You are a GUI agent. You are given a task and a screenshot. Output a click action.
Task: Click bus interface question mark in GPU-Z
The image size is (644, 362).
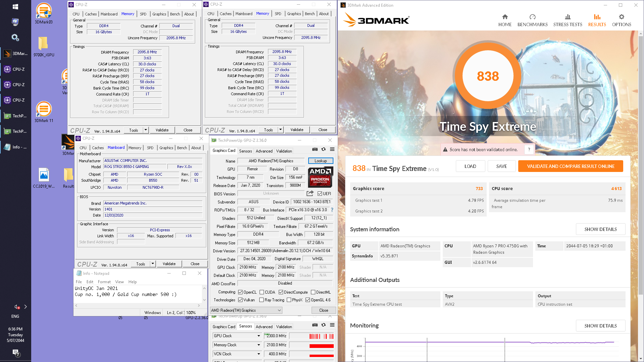(332, 210)
